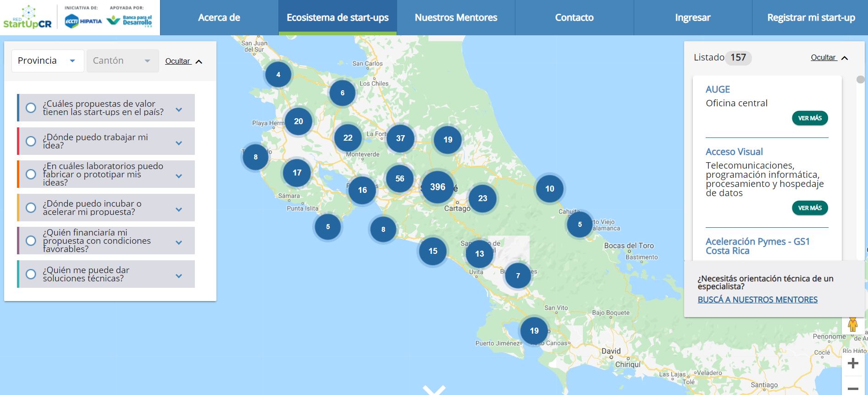Image resolution: width=868 pixels, height=395 pixels.
Task: Expand the '¿Dónde puedo incubar o acelerar' chevron
Action: click(179, 209)
